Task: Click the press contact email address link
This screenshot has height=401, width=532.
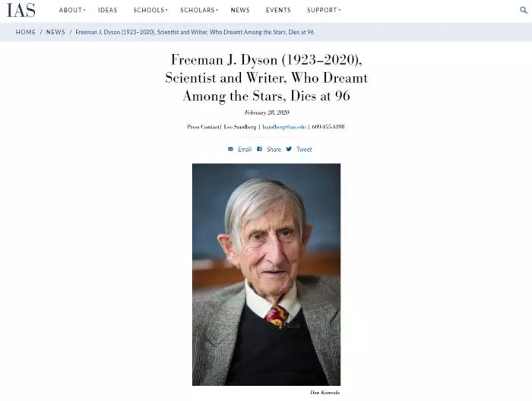Action: point(284,127)
